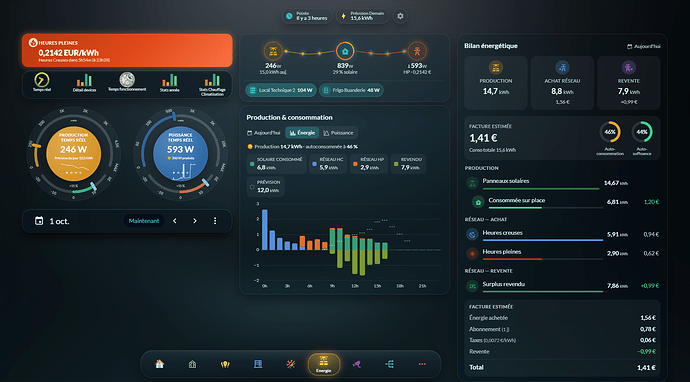Click the 0,2142 EUR/kWh price text

(68, 52)
